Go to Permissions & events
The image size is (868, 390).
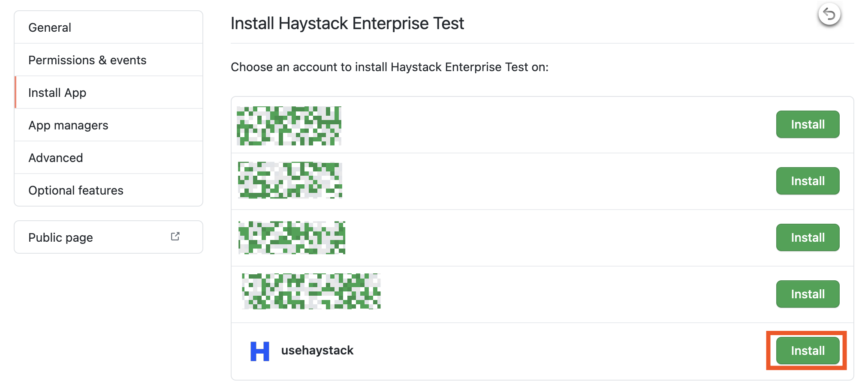click(x=87, y=60)
